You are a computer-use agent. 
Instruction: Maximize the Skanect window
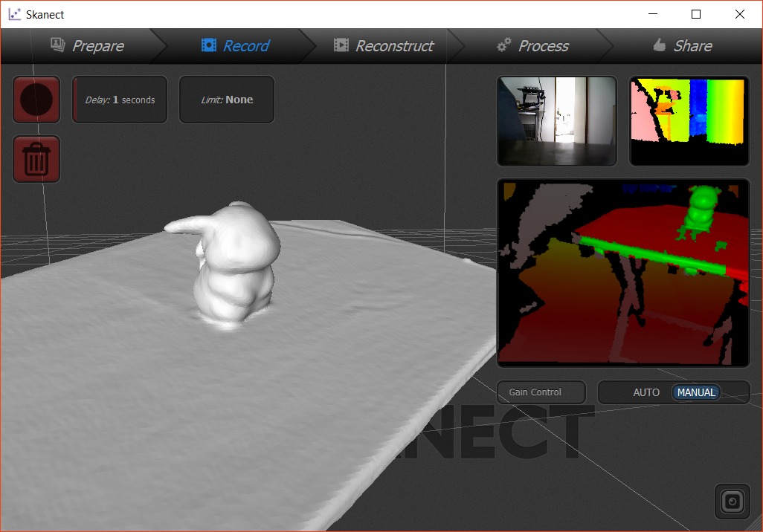tap(696, 14)
